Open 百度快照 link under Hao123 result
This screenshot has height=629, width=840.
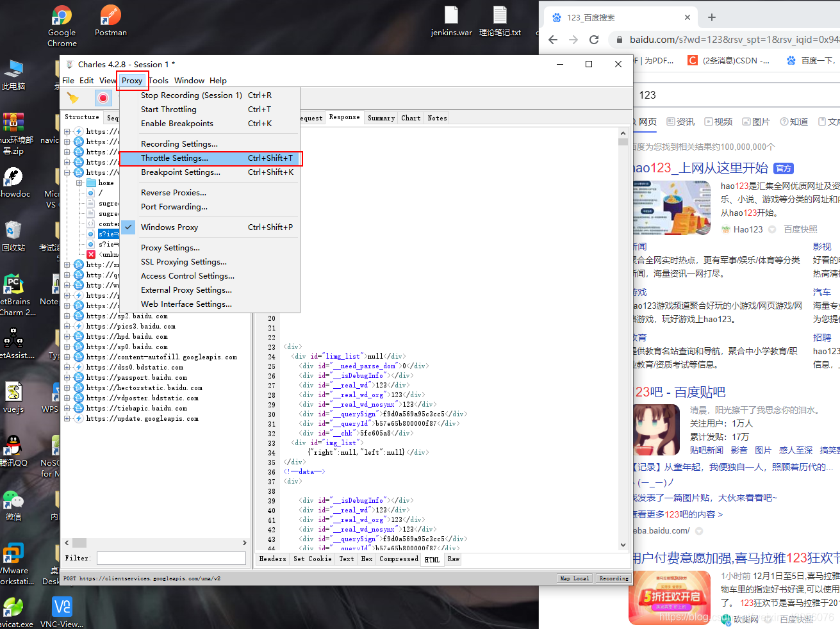point(800,229)
